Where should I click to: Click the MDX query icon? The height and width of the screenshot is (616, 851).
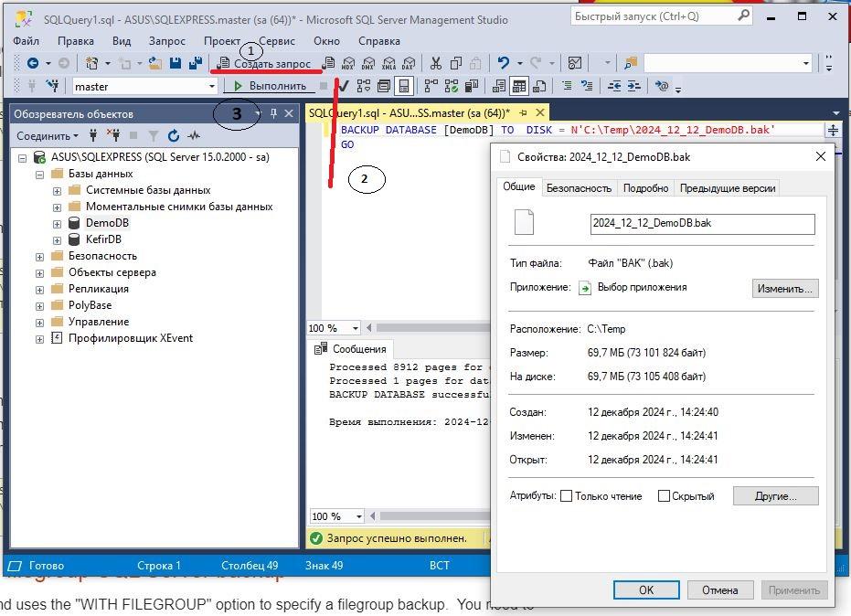pos(348,63)
